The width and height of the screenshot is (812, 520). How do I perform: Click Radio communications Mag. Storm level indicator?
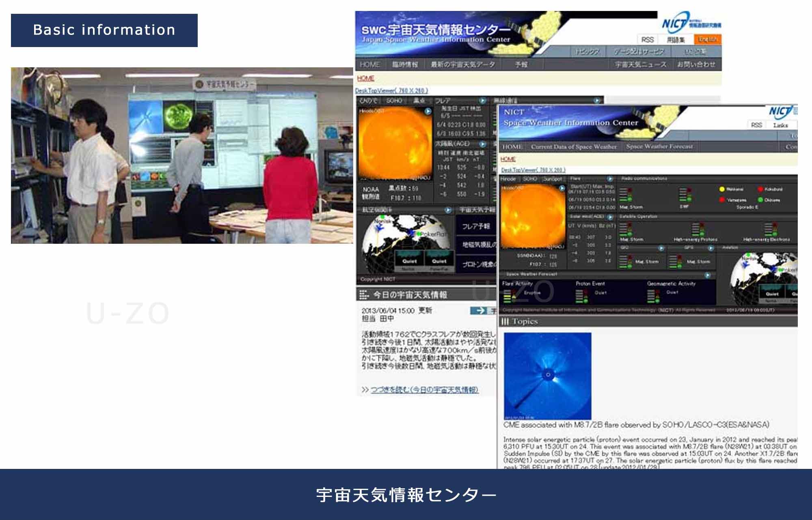click(626, 195)
